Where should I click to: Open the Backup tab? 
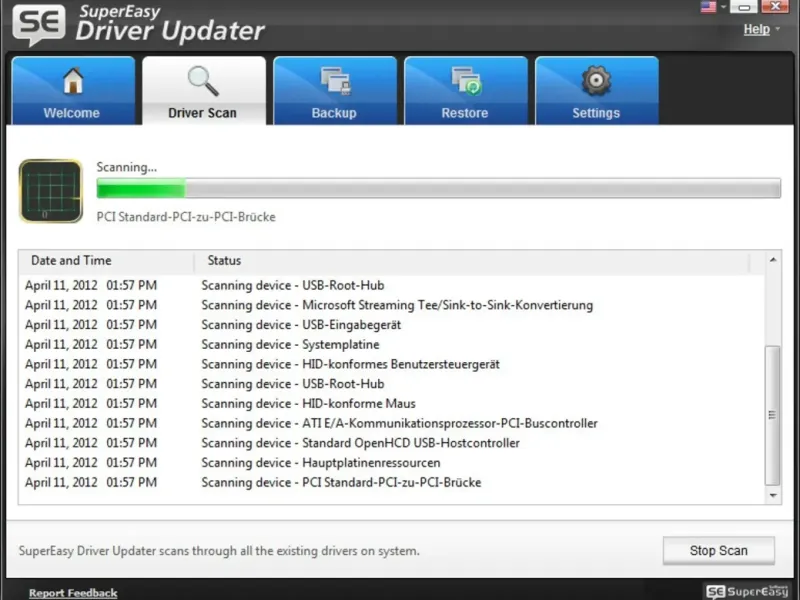(x=335, y=91)
